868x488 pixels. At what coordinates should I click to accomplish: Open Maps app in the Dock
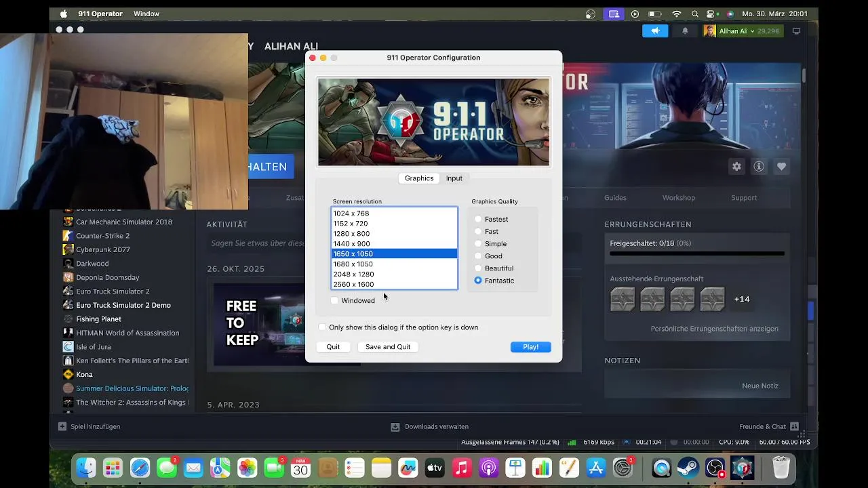pos(220,468)
